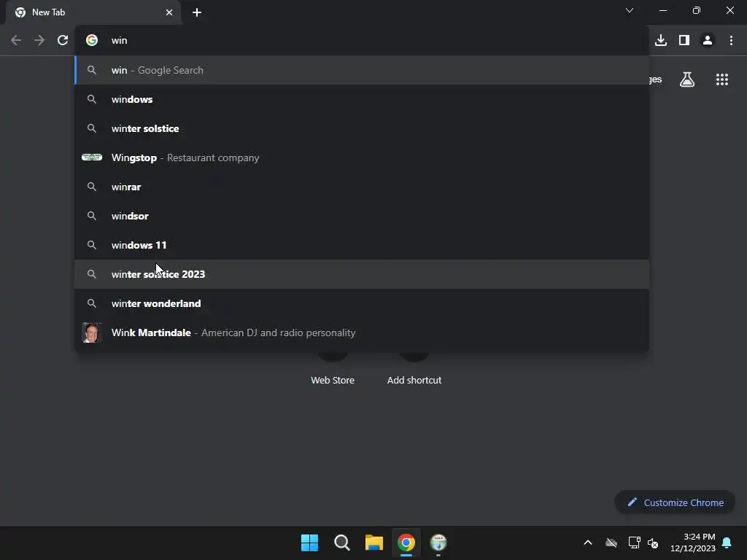Open the Windows Start menu
Image resolution: width=747 pixels, height=560 pixels.
309,542
